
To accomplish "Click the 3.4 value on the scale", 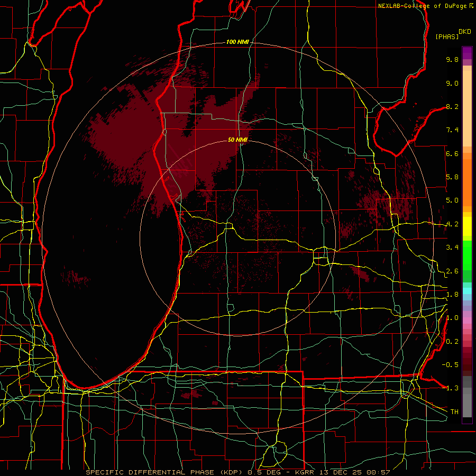I will 452,248.
